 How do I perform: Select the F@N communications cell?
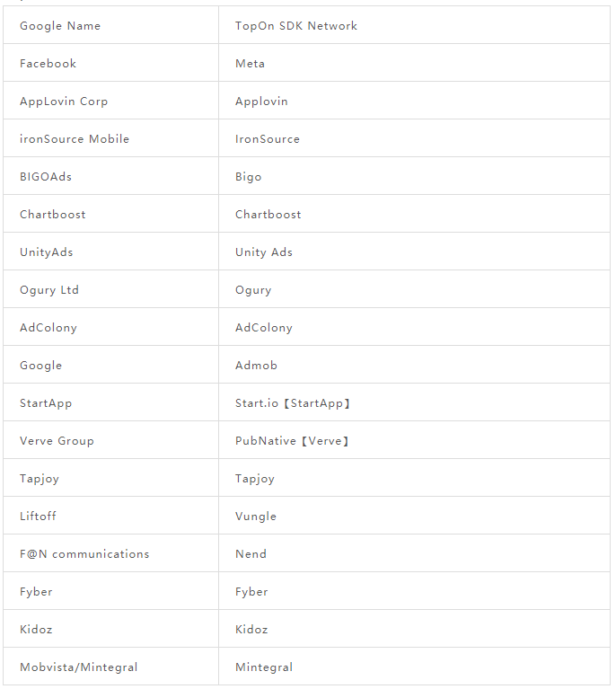(110, 553)
